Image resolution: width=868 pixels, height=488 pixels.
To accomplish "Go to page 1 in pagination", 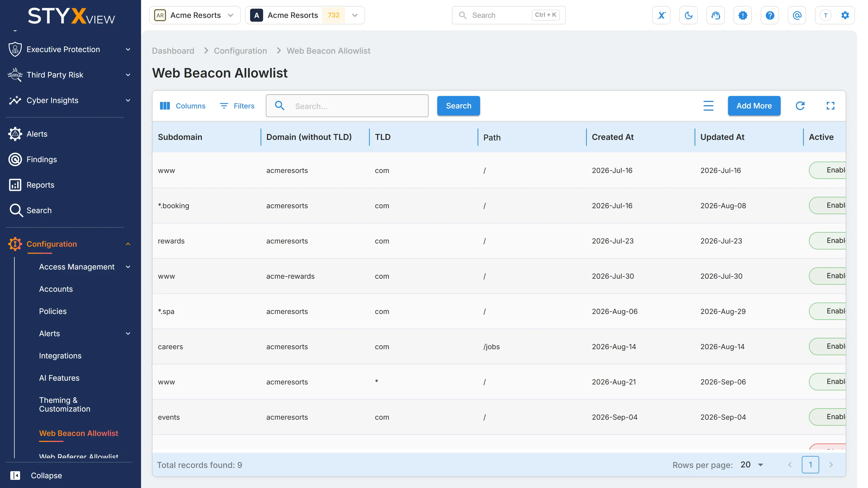I will point(810,465).
